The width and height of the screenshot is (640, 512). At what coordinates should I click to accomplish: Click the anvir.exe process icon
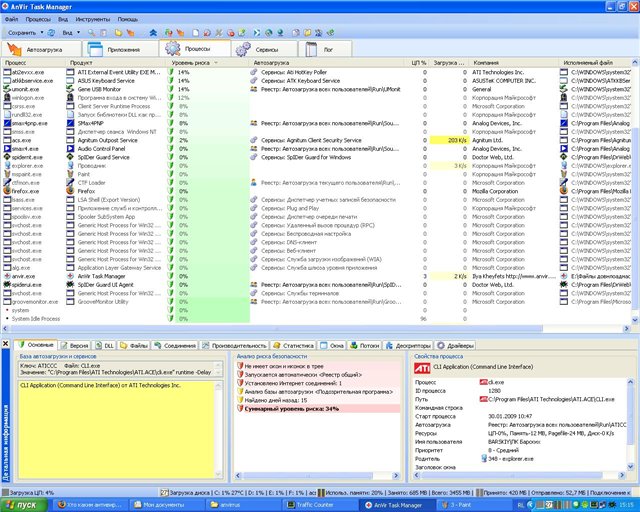(7, 276)
